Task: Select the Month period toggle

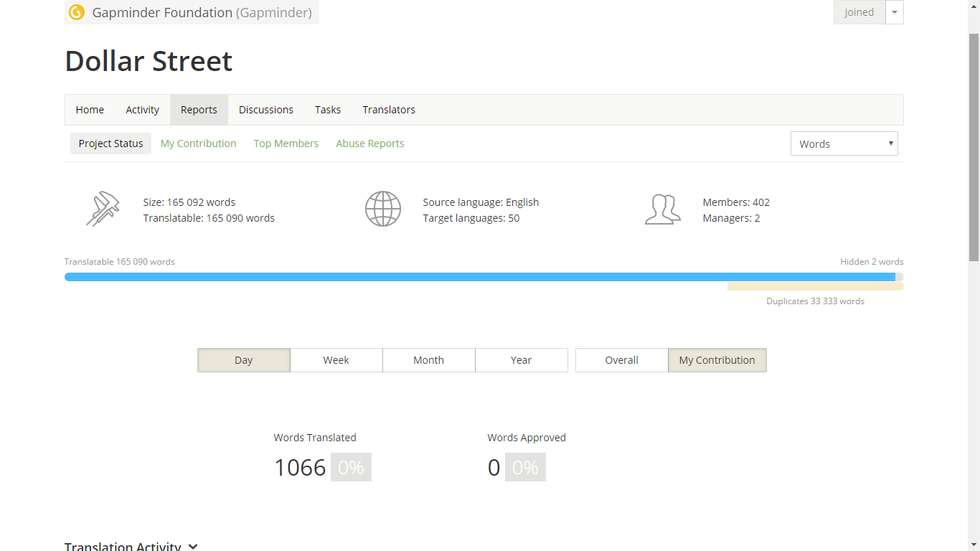Action: (x=429, y=360)
